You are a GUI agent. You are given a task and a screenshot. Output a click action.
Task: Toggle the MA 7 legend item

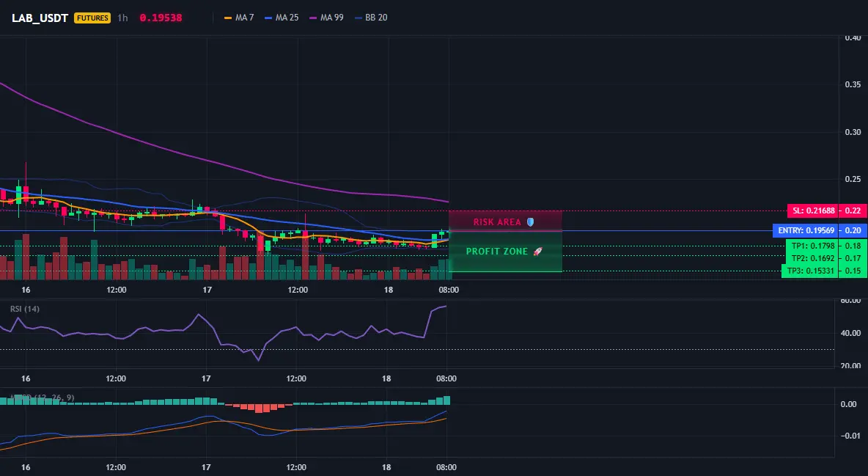tap(239, 18)
